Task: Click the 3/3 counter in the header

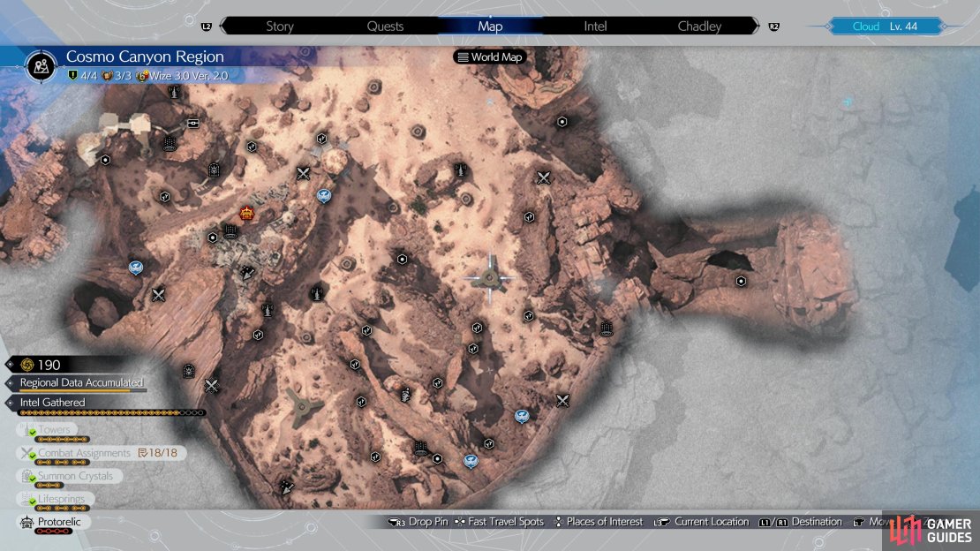Action: (117, 76)
